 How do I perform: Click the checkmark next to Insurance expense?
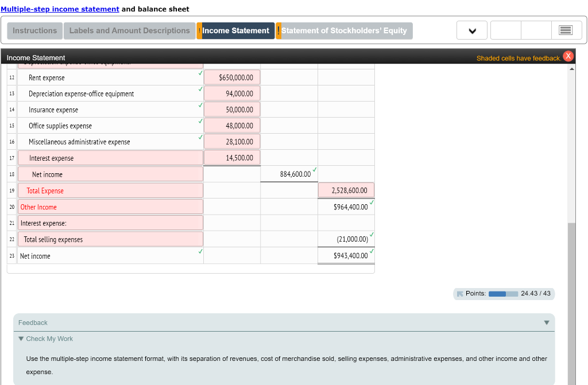click(x=200, y=106)
